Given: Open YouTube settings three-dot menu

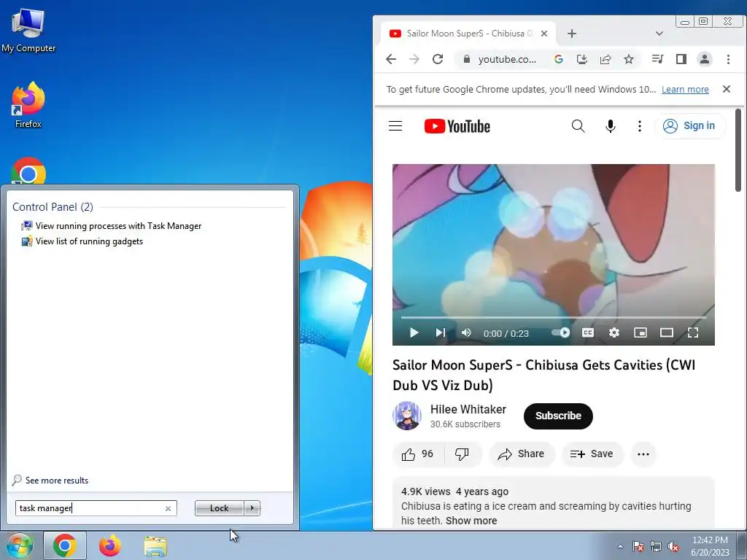Looking at the screenshot, I should tap(639, 125).
